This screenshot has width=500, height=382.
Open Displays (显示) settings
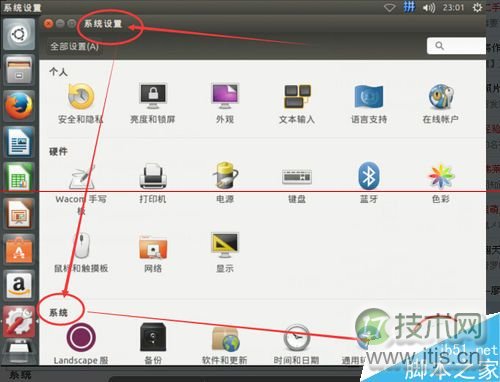click(x=225, y=253)
